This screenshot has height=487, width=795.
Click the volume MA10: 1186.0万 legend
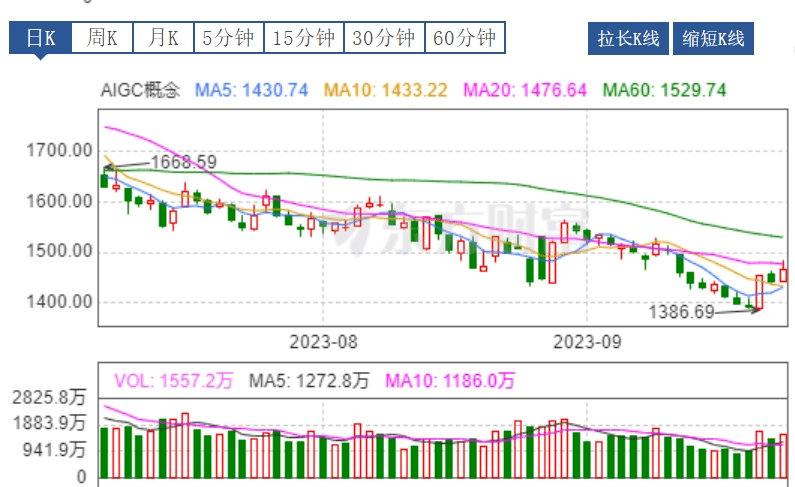(450, 380)
